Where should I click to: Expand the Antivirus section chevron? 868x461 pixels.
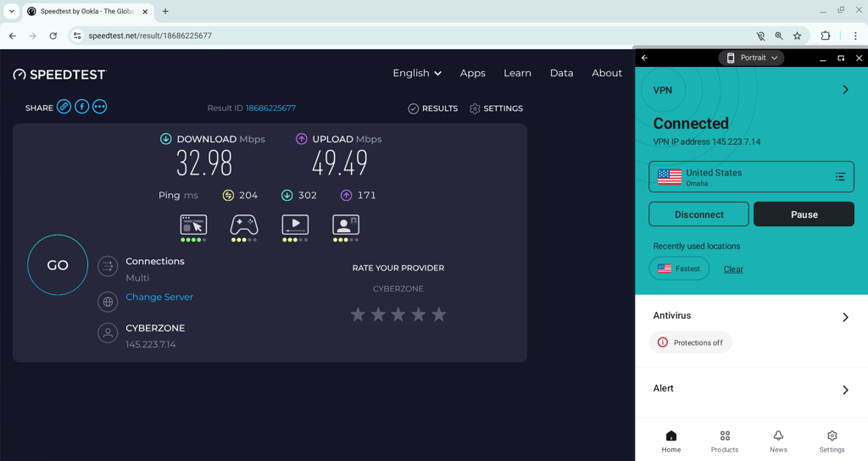845,317
